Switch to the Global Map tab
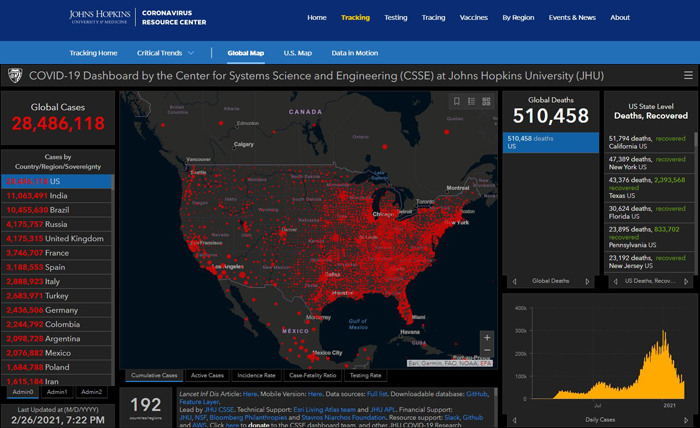The height and width of the screenshot is (428, 700). 246,53
